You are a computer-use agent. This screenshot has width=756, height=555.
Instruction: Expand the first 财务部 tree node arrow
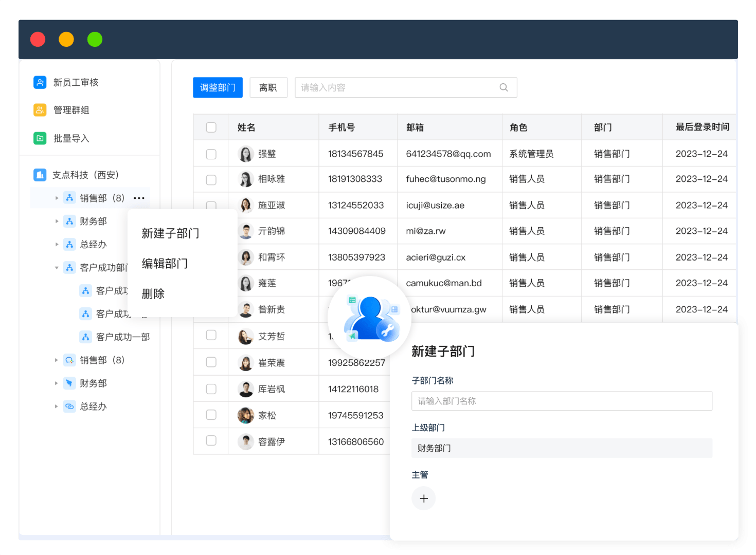click(57, 221)
